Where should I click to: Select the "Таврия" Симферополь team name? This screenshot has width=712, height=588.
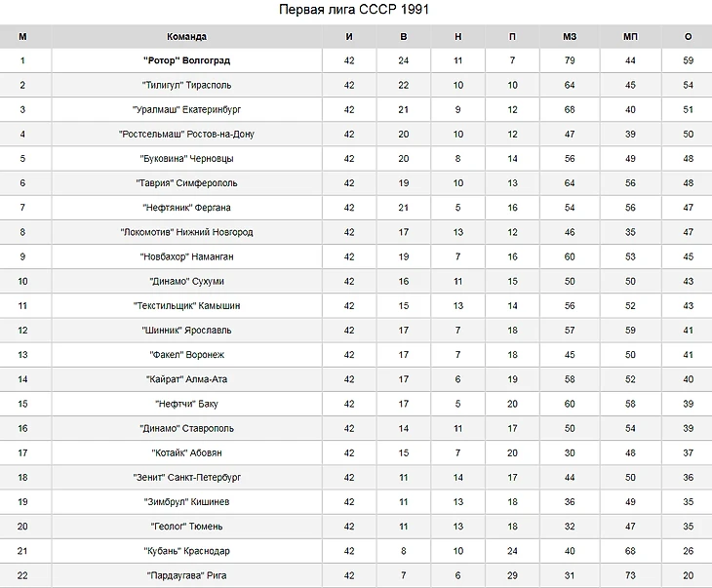click(186, 183)
